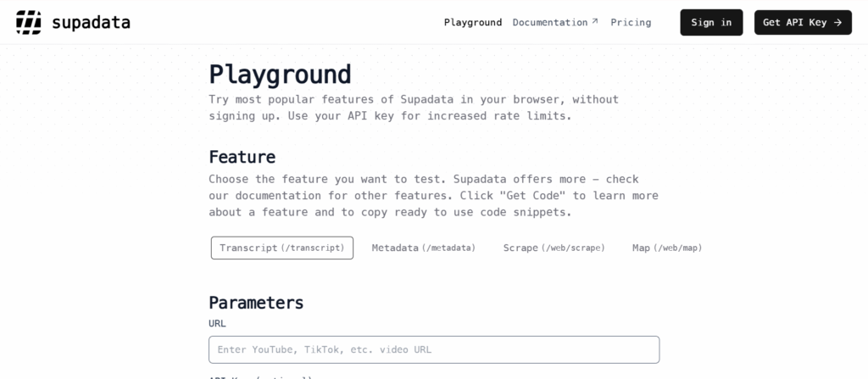
Task: Open the supadata home wordmark
Action: coord(91,23)
